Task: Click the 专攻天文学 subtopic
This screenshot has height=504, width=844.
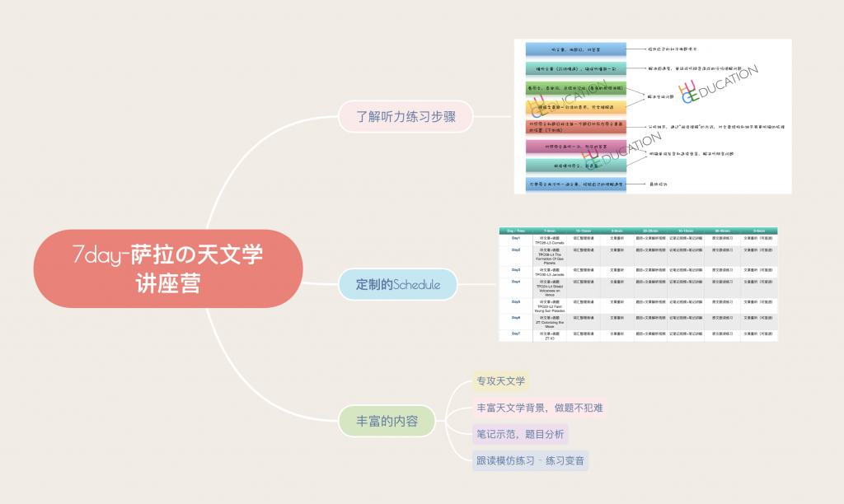Action: (x=500, y=380)
